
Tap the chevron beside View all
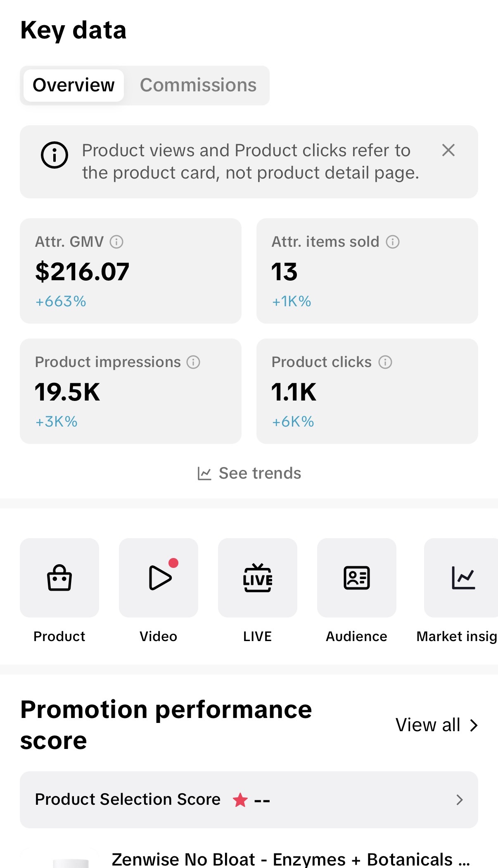474,725
